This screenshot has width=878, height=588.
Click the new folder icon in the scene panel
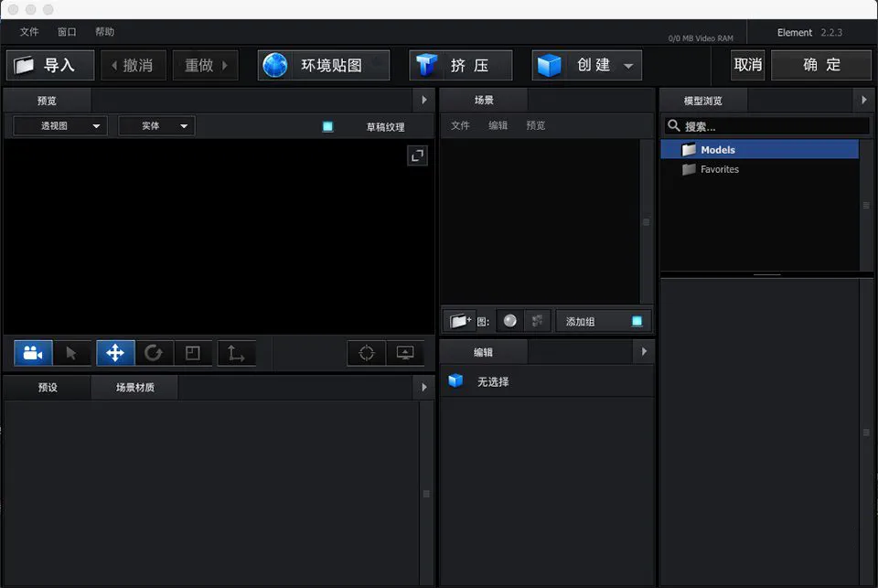tap(459, 321)
